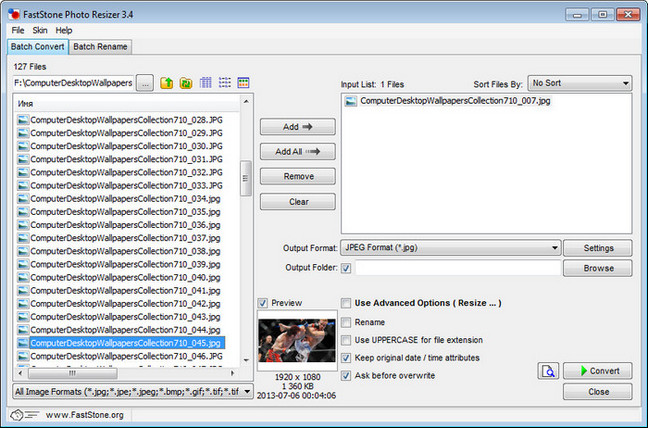Click the www.FastStone.org link
The width and height of the screenshot is (648, 428).
click(x=85, y=415)
